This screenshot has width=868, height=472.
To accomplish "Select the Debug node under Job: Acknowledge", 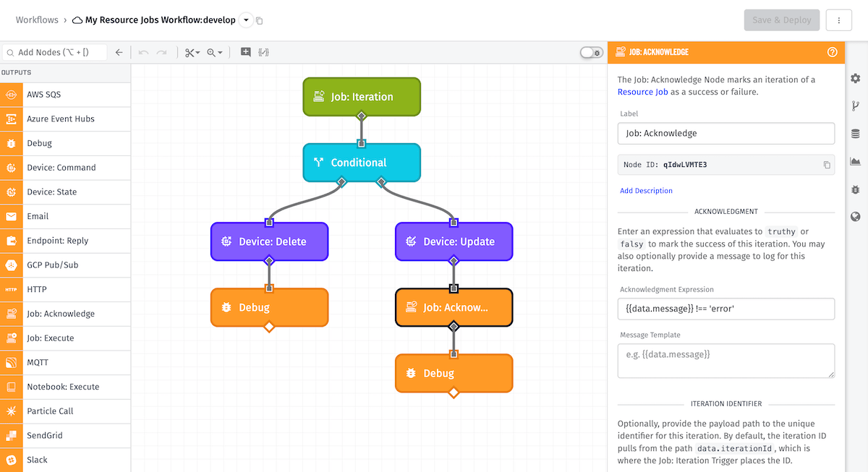I will tap(454, 373).
